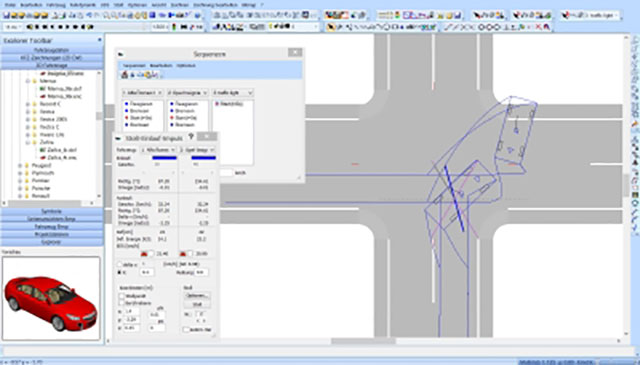Open Bearbeiten menu in Sequenzen dialog
This screenshot has height=365, width=640.
pos(160,65)
